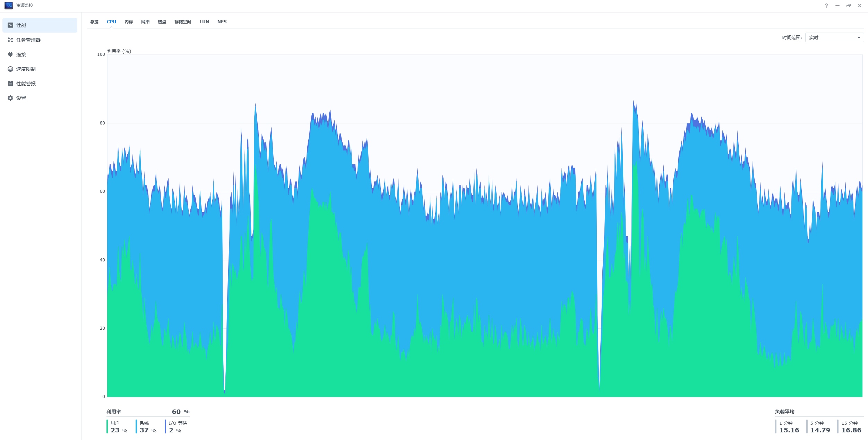
Task: Switch to the Memory (内存) tab
Action: click(x=129, y=21)
